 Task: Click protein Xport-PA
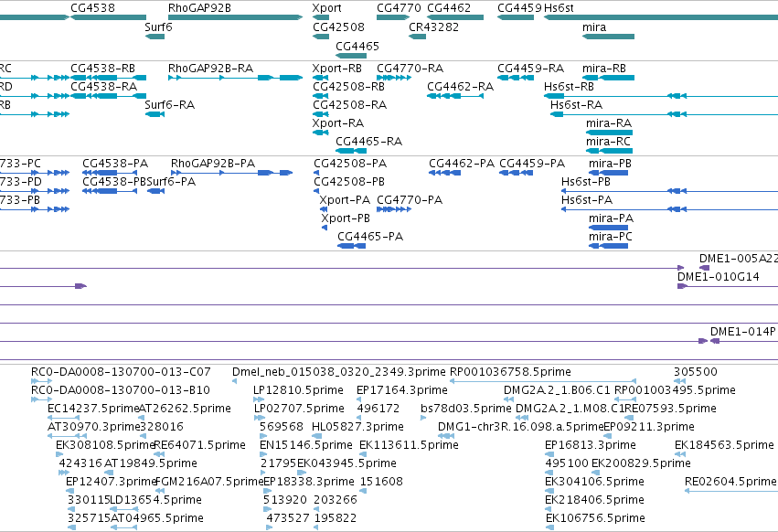tap(345, 200)
